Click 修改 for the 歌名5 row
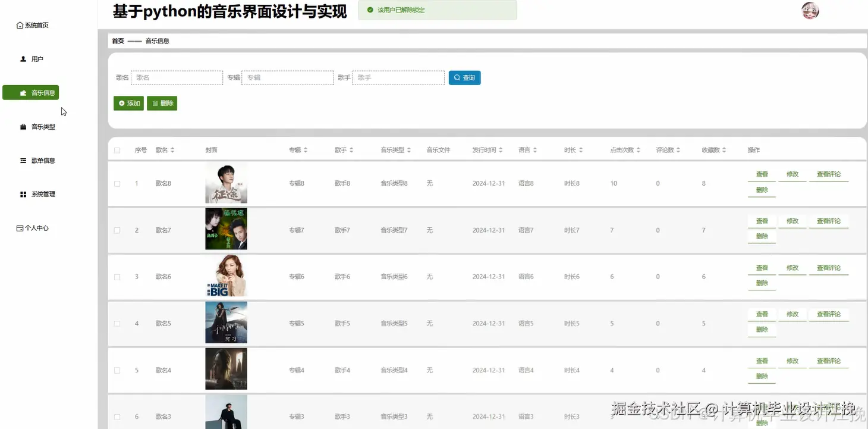This screenshot has width=868, height=429. (792, 314)
